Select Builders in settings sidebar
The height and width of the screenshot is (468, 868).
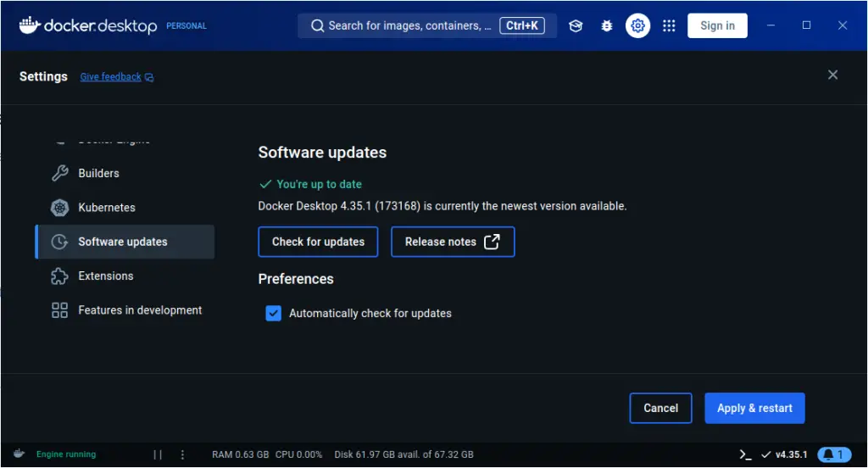(125, 173)
